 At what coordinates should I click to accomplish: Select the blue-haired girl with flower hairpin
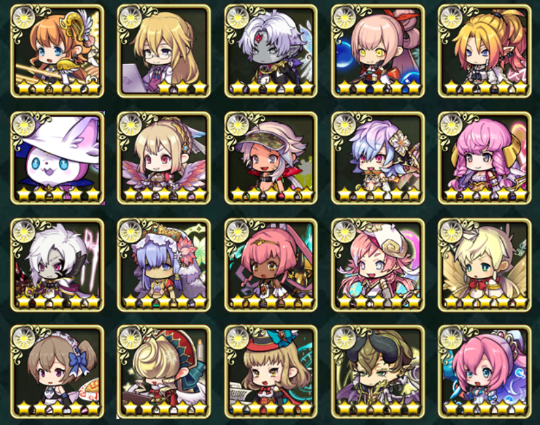pyautogui.click(x=378, y=158)
